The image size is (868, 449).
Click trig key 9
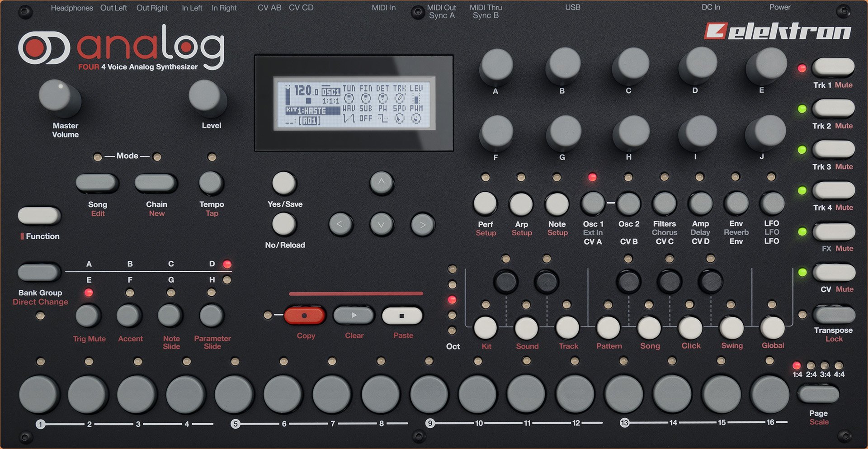(429, 393)
